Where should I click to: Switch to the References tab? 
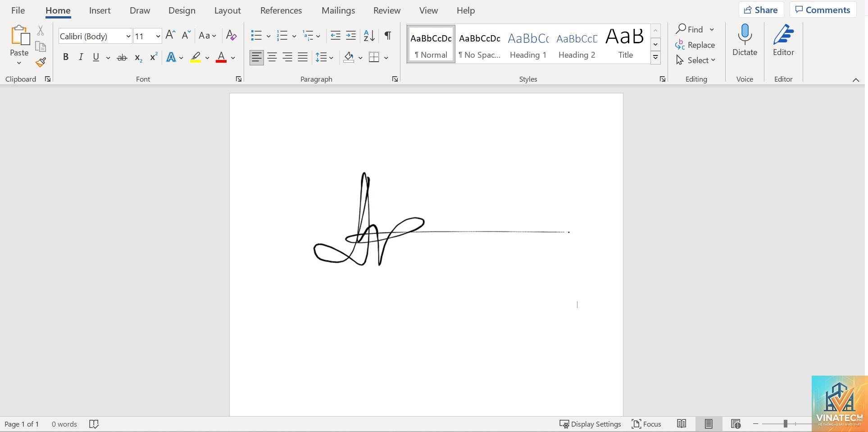click(281, 10)
